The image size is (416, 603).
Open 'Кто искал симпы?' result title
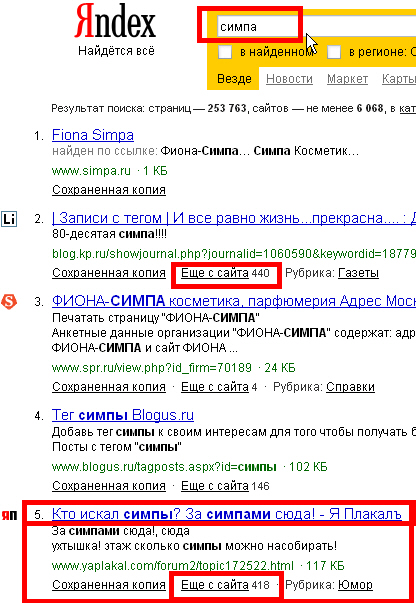pyautogui.click(x=227, y=514)
